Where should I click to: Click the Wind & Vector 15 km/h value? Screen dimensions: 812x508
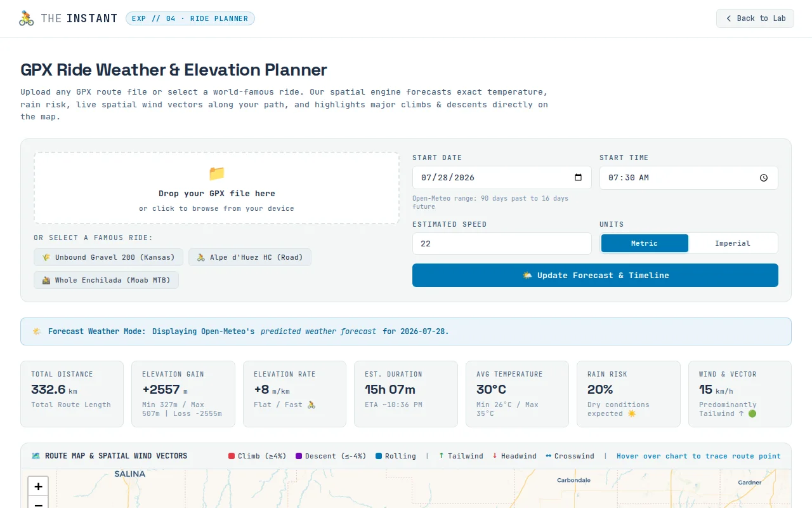716,389
